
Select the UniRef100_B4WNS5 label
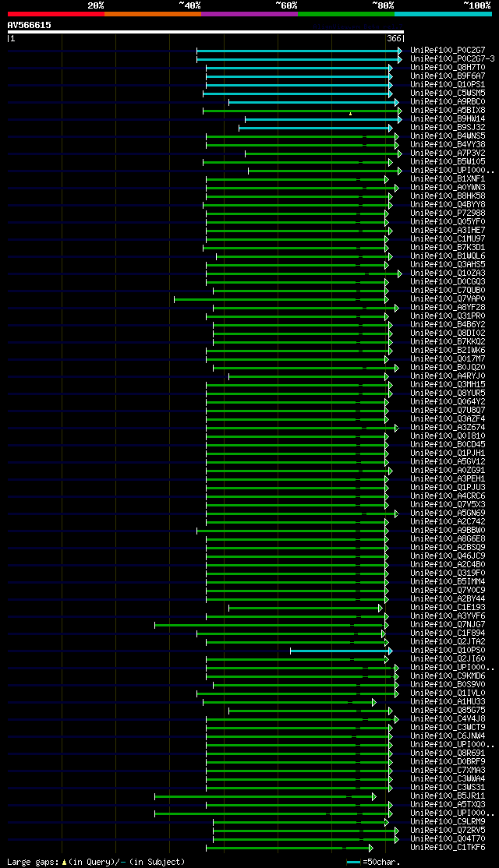pos(448,136)
